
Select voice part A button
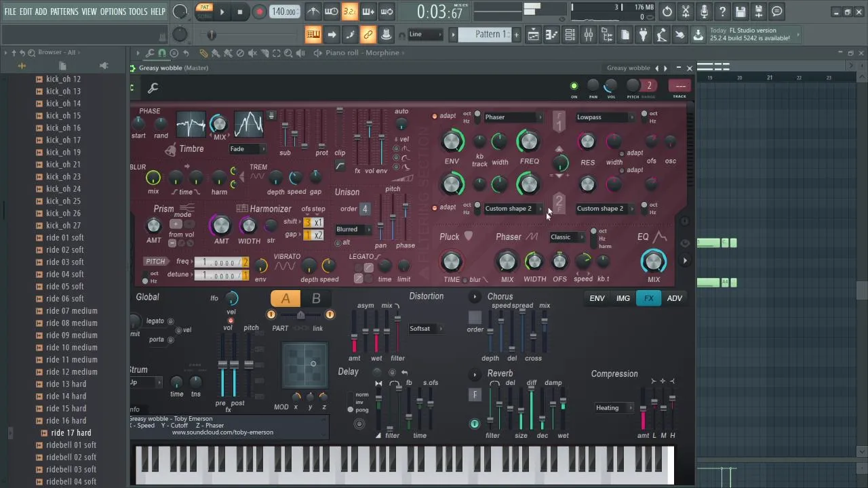click(x=285, y=299)
